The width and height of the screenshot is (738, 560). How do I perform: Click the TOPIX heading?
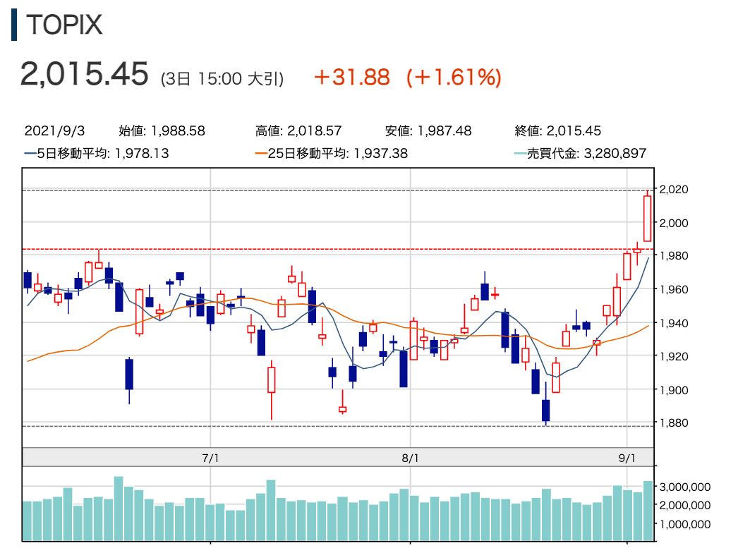[64, 25]
